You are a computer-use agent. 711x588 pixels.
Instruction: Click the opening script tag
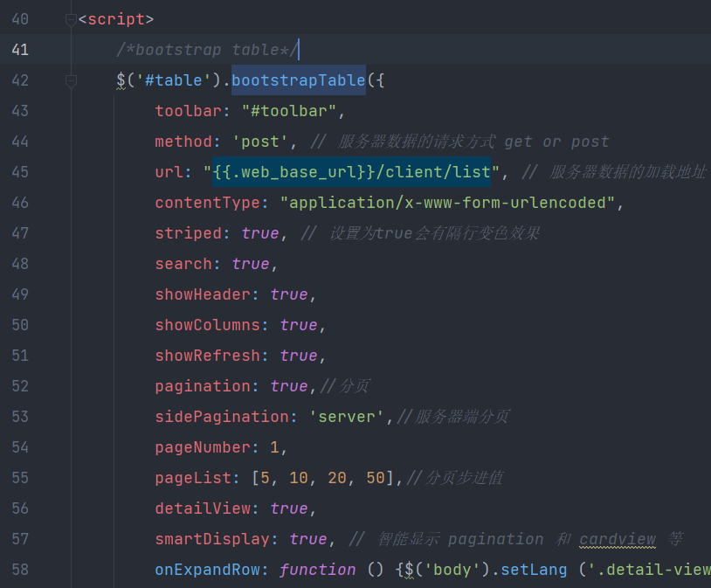pos(116,19)
